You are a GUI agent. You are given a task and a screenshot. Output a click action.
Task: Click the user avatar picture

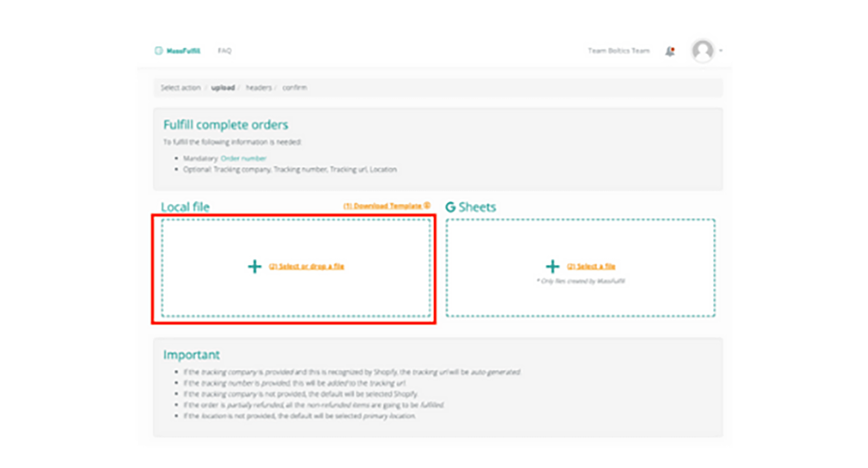pos(703,51)
